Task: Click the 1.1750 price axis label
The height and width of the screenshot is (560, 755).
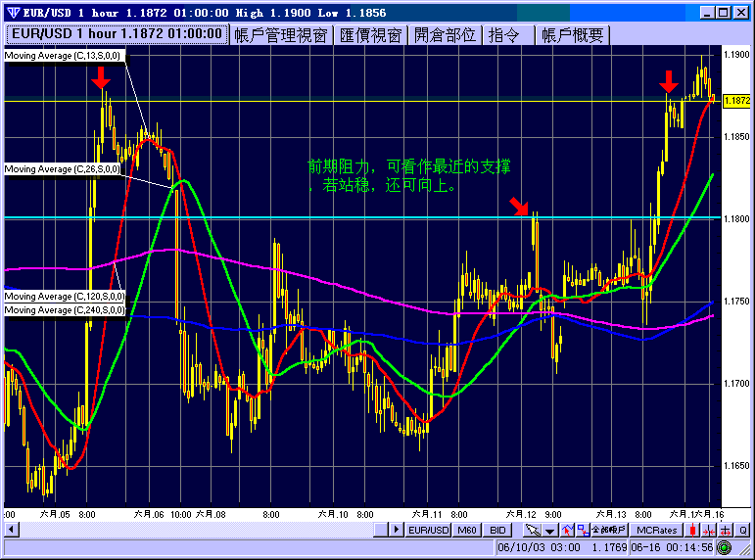Action: (x=736, y=302)
